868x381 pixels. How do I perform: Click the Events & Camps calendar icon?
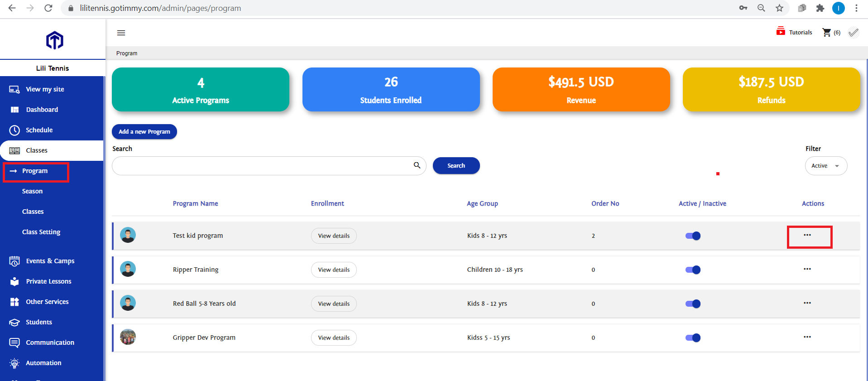tap(14, 261)
